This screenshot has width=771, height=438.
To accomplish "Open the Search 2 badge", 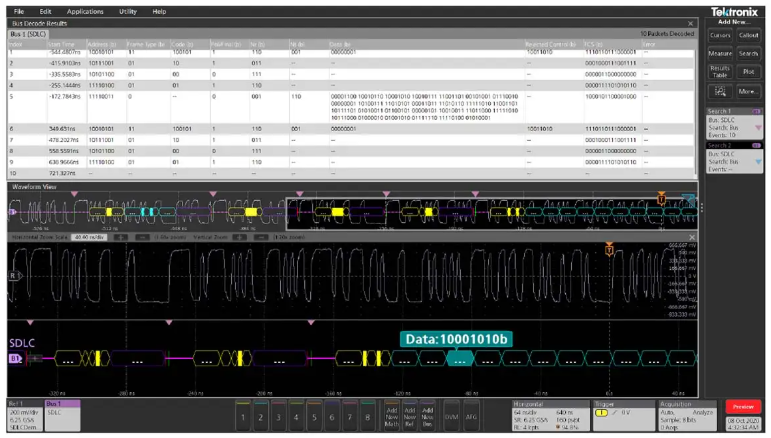I will click(734, 157).
